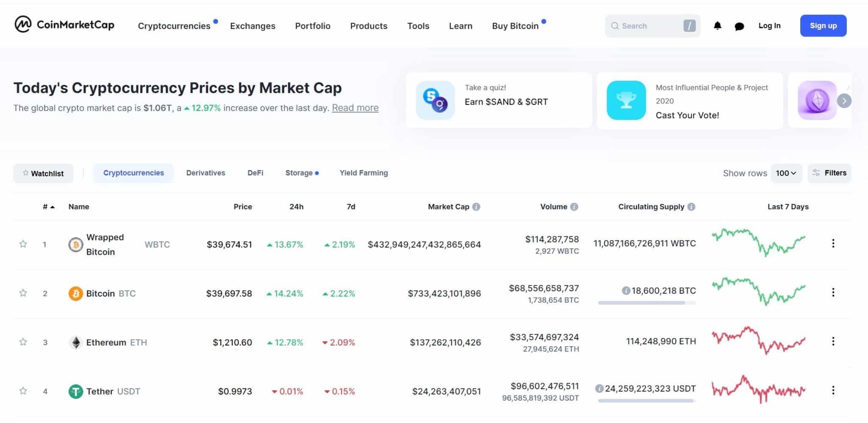Open the Exchanges menu item
Viewport: 868px width, 423px height.
pos(253,26)
